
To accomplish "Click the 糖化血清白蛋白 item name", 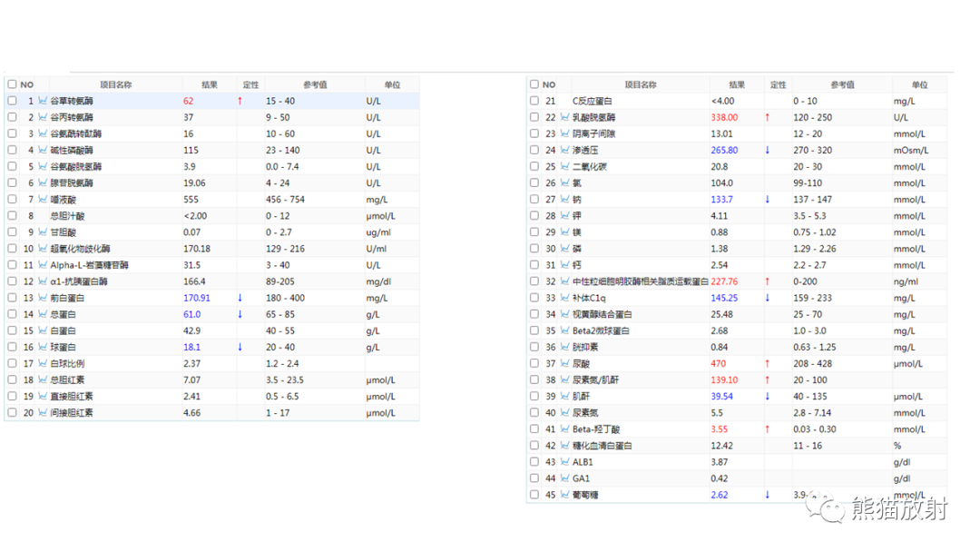I will click(x=602, y=446).
